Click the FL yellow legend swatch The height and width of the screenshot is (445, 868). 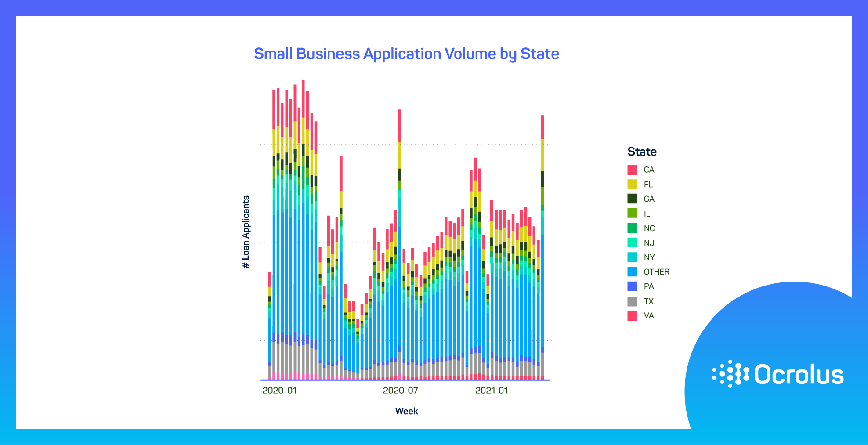coord(632,184)
